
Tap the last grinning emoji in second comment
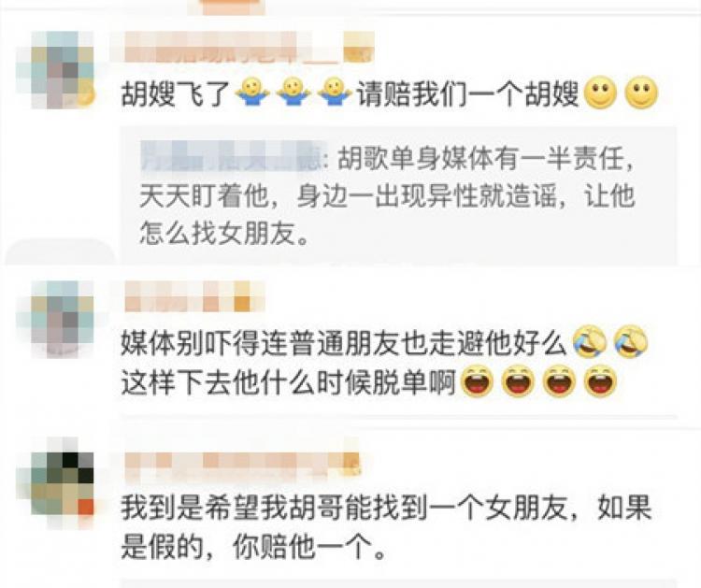pos(601,381)
